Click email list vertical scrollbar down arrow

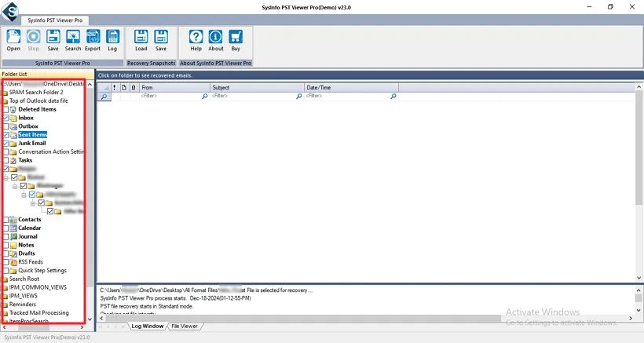[639, 278]
